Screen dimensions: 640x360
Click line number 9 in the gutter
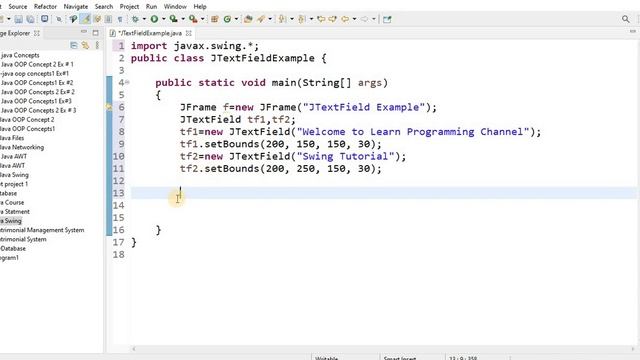pos(121,144)
